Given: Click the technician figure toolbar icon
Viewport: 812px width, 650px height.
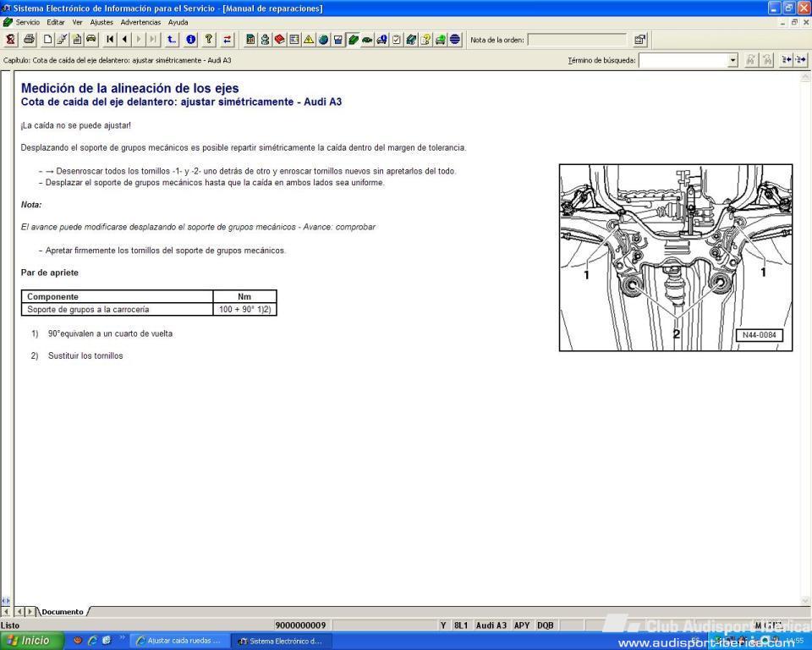Looking at the screenshot, I should [x=265, y=40].
